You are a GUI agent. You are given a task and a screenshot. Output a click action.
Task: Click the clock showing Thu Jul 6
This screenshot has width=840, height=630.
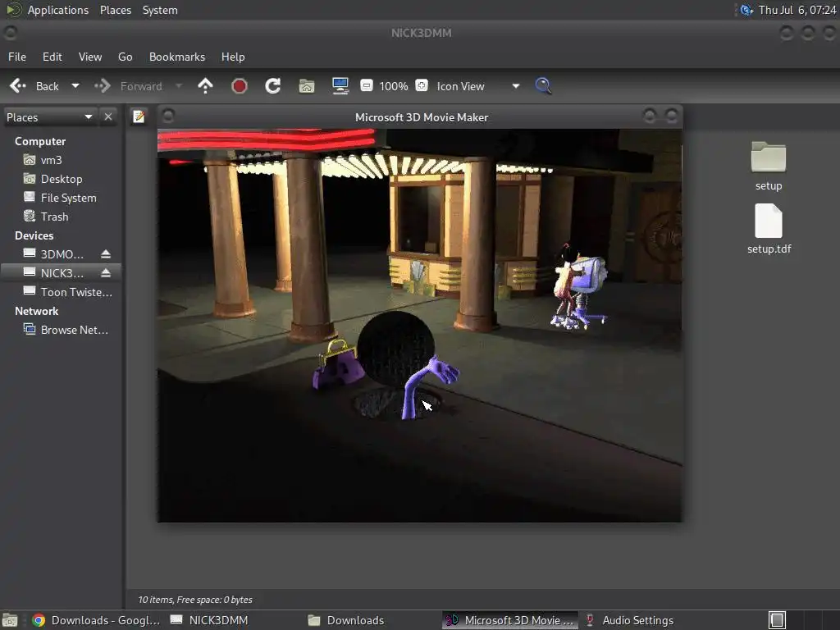tap(797, 10)
